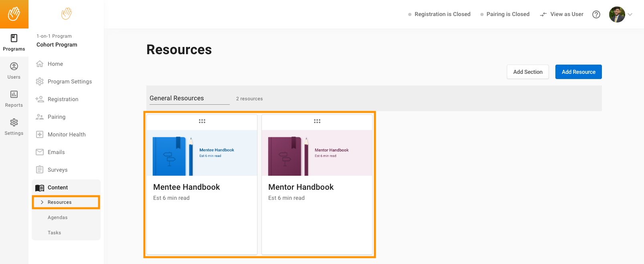Click the Mentor Handbook card title
Image resolution: width=644 pixels, height=264 pixels.
pyautogui.click(x=301, y=187)
